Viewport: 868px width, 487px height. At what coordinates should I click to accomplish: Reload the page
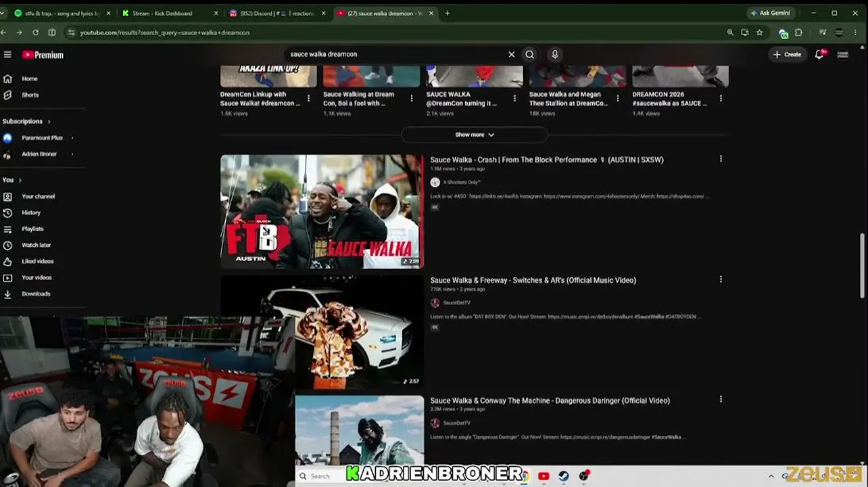tap(35, 32)
